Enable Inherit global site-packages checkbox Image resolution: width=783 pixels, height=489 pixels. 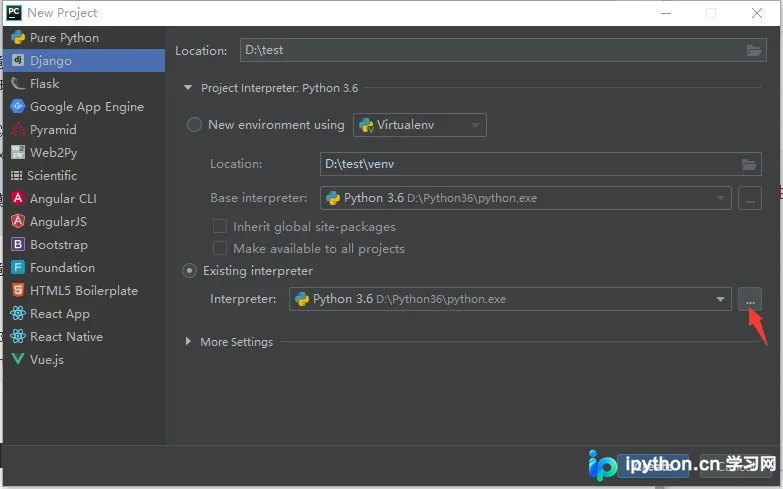coord(220,226)
